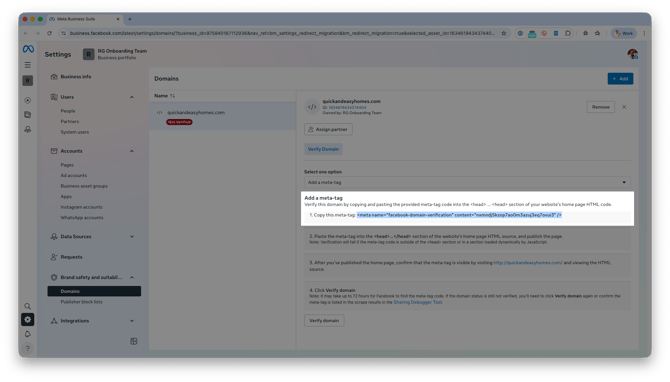Screen dimensions: 670x382
Task: Click the teal password extension icon
Action: point(532,33)
